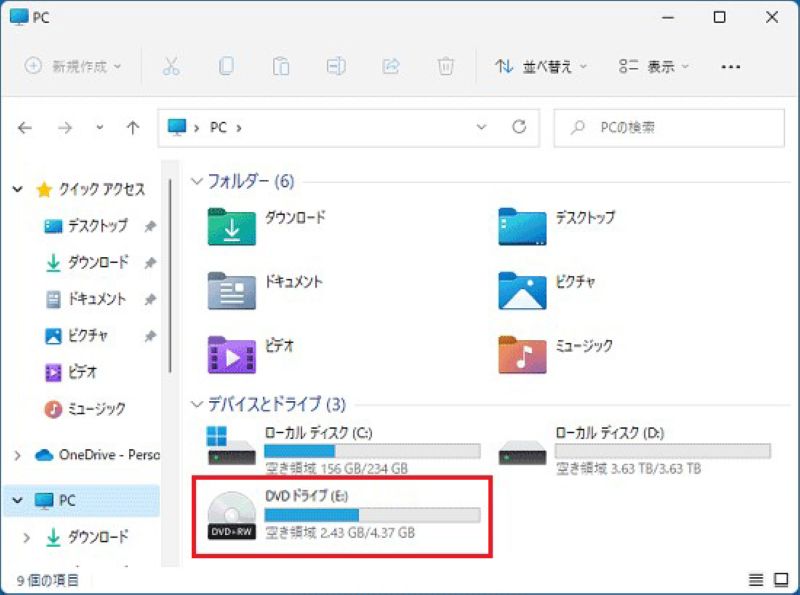
Task: Click the Paste icon in the toolbar
Action: [x=281, y=66]
